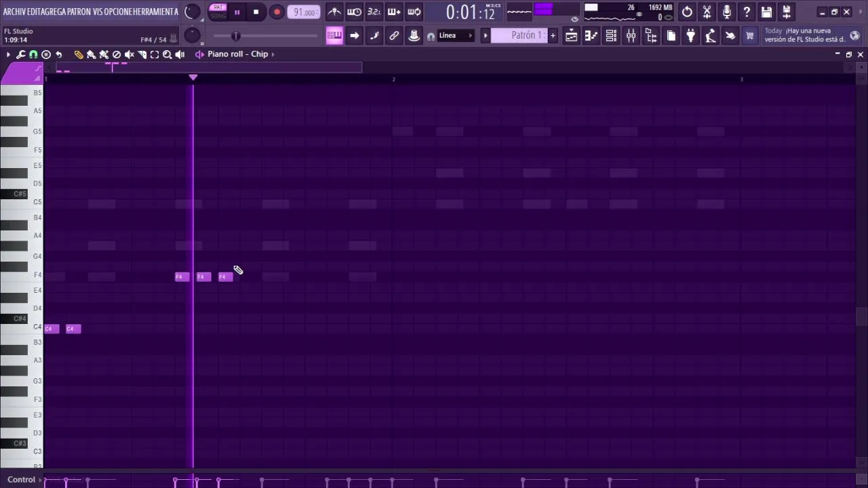
Task: Select the Mute tool in piano roll
Action: (x=129, y=54)
